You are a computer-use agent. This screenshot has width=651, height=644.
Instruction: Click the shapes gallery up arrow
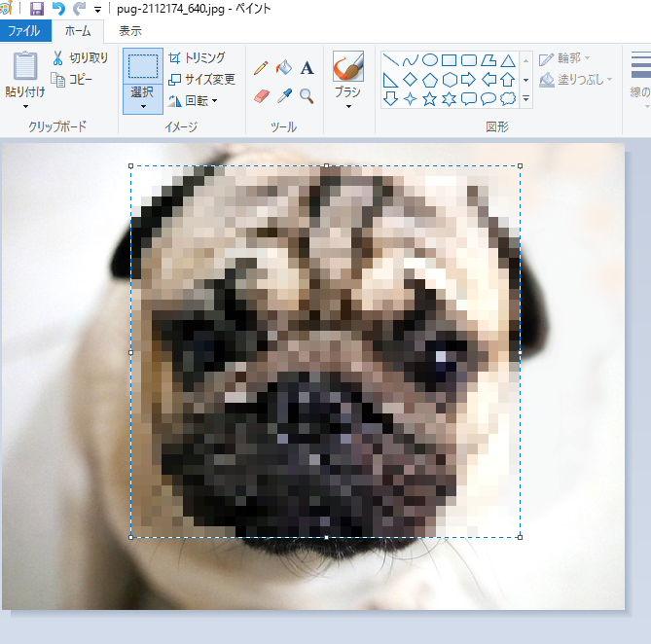point(526,60)
